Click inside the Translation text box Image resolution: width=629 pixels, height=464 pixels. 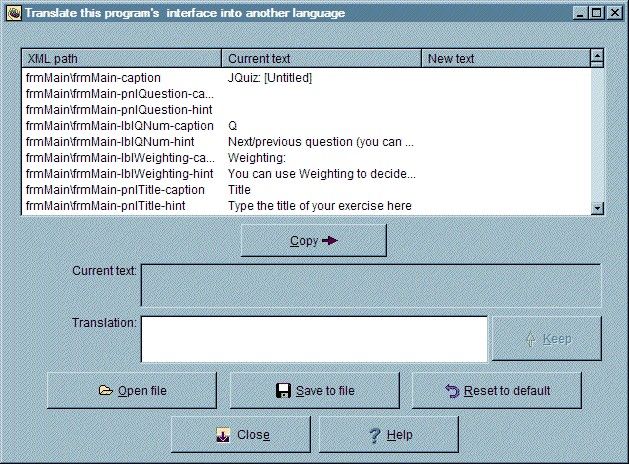click(314, 339)
